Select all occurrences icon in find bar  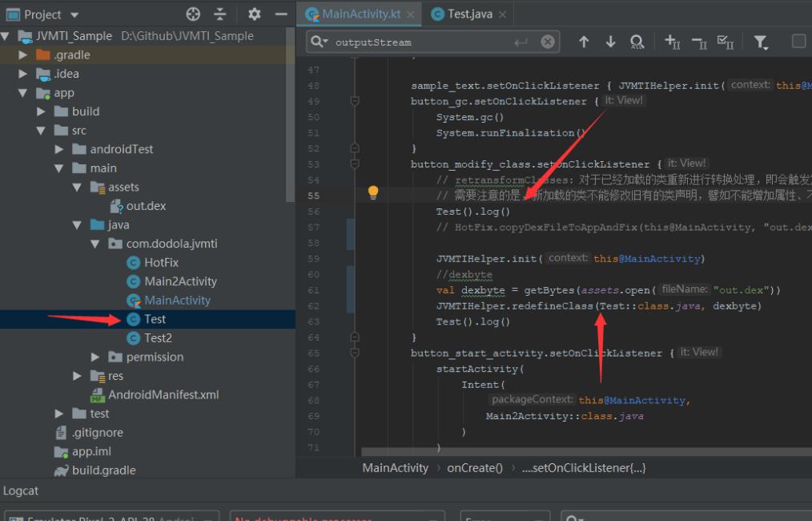[x=726, y=42]
